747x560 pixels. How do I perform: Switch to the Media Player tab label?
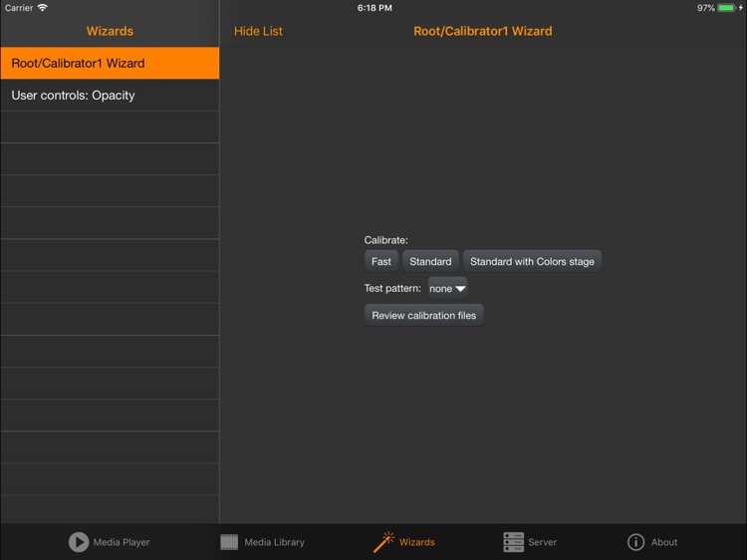click(x=122, y=542)
